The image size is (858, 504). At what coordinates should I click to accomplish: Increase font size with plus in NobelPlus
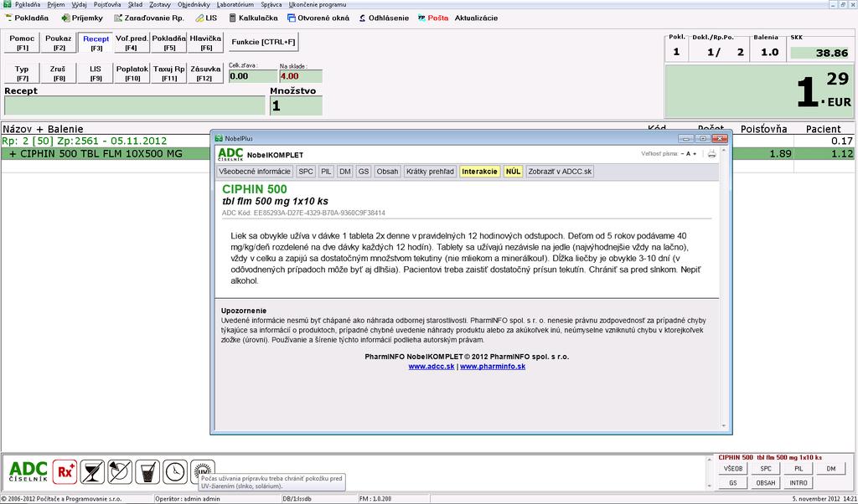click(x=695, y=154)
